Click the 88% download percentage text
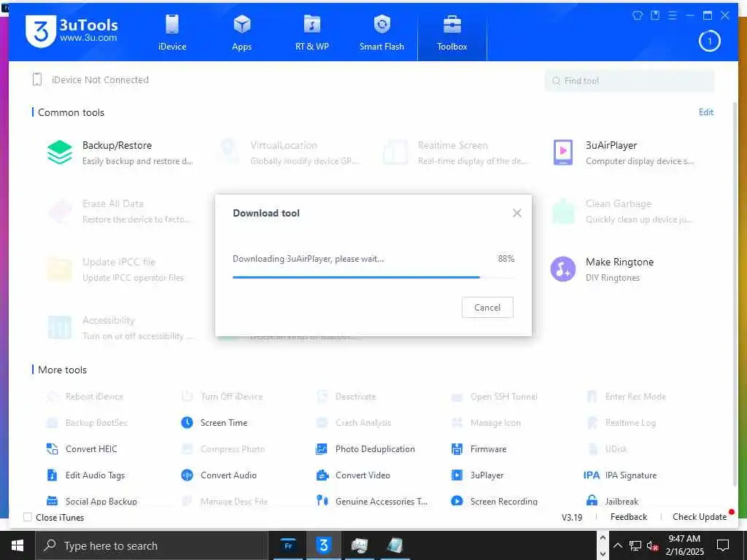This screenshot has width=747, height=560. pos(506,259)
